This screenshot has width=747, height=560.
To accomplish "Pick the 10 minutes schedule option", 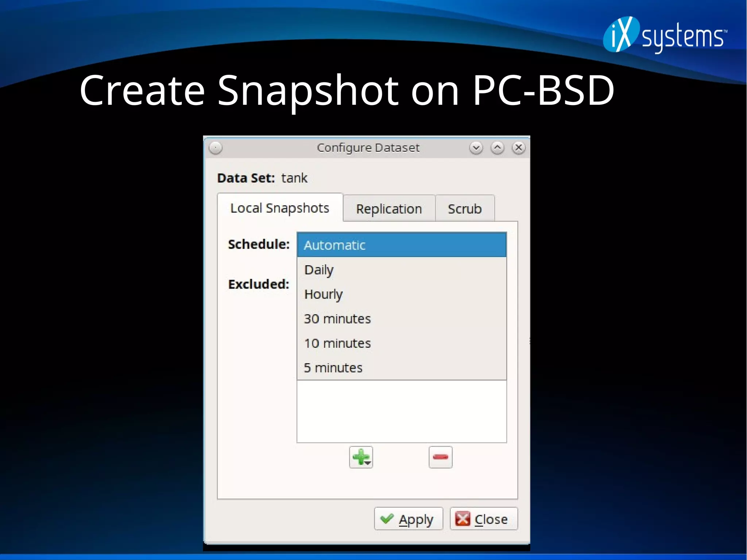I will (402, 343).
